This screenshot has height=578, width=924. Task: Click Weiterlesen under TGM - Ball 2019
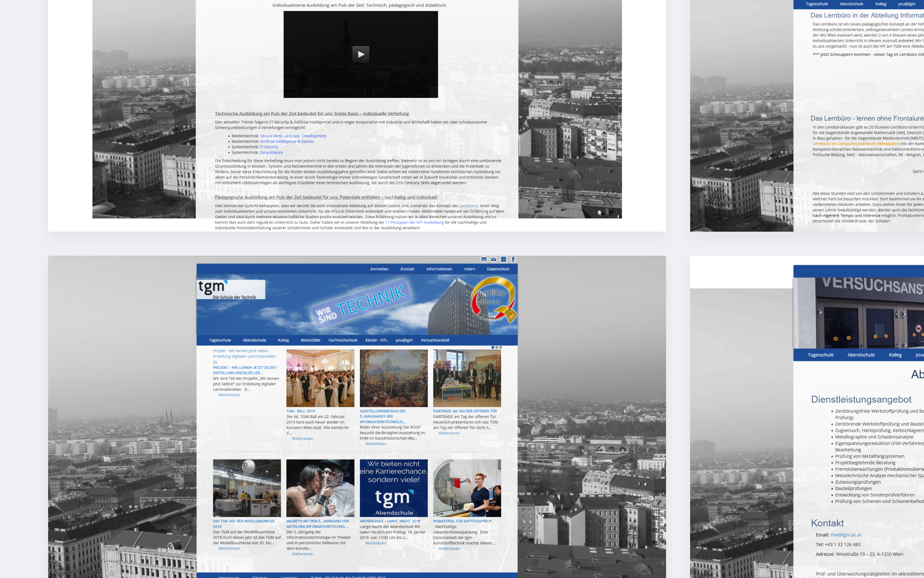point(302,439)
